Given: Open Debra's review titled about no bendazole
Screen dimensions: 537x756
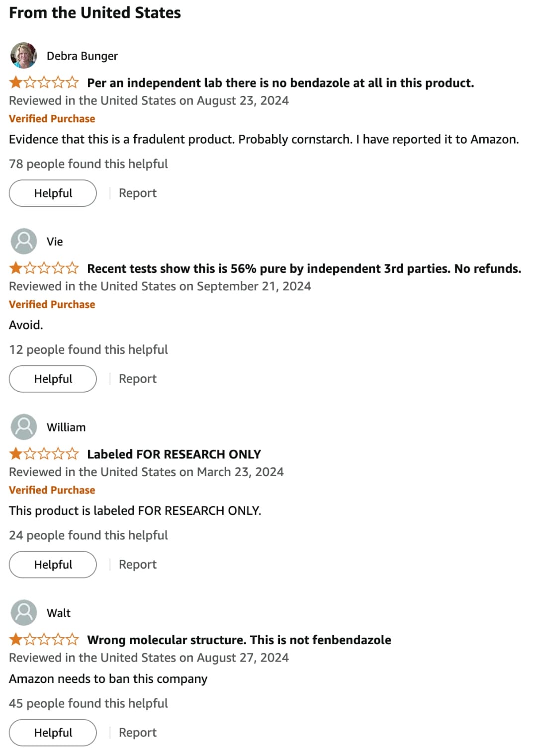Looking at the screenshot, I should click(x=280, y=82).
